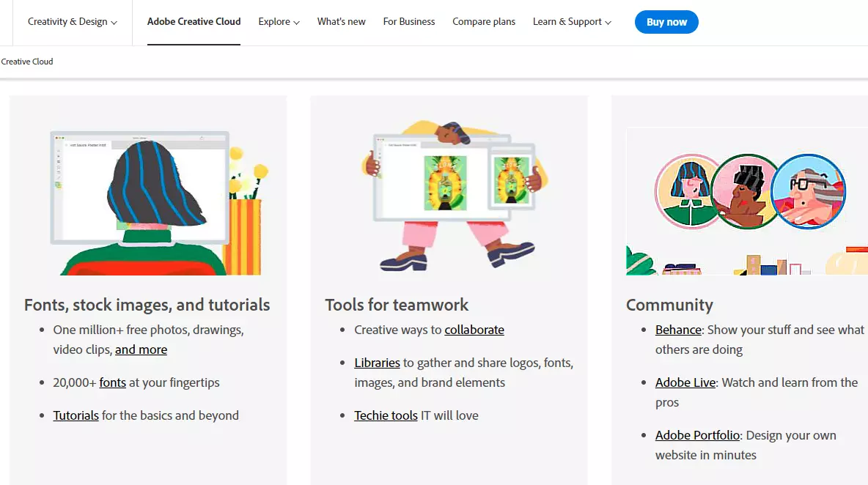Open the Behance link
The height and width of the screenshot is (485, 868).
(x=678, y=330)
